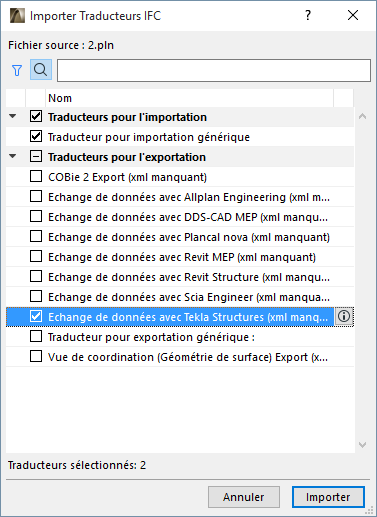377x517 pixels.
Task: Collapse the Traducteurs pour l'importation group
Action: [13, 116]
